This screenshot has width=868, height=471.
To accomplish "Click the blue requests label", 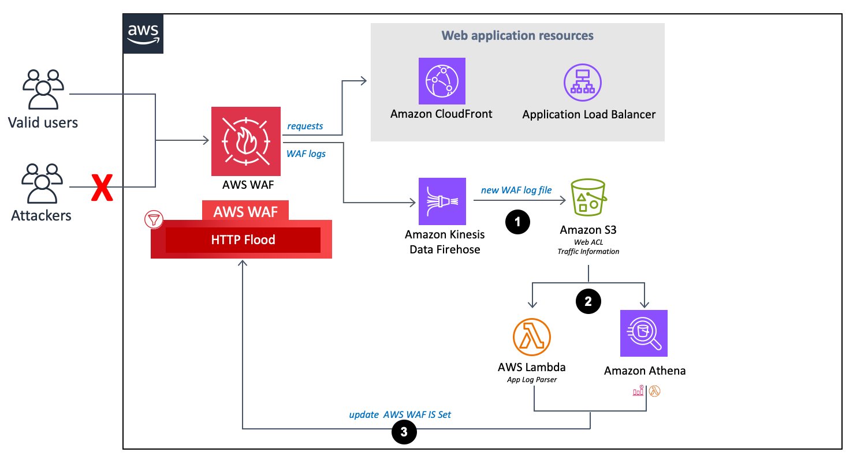I will pos(305,126).
